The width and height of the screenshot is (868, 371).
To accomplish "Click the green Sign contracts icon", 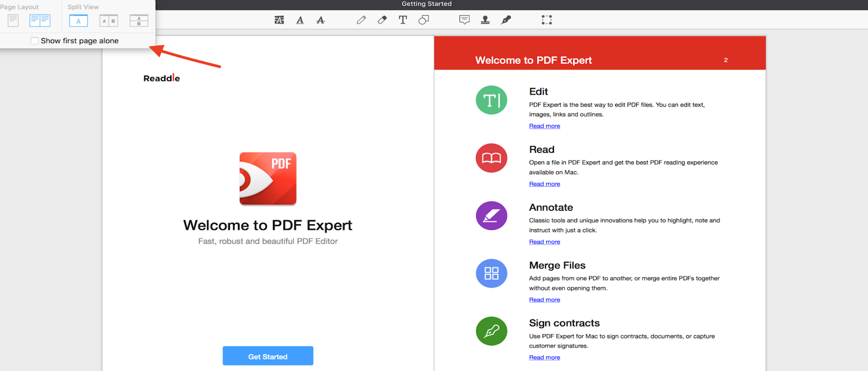I will (x=492, y=331).
